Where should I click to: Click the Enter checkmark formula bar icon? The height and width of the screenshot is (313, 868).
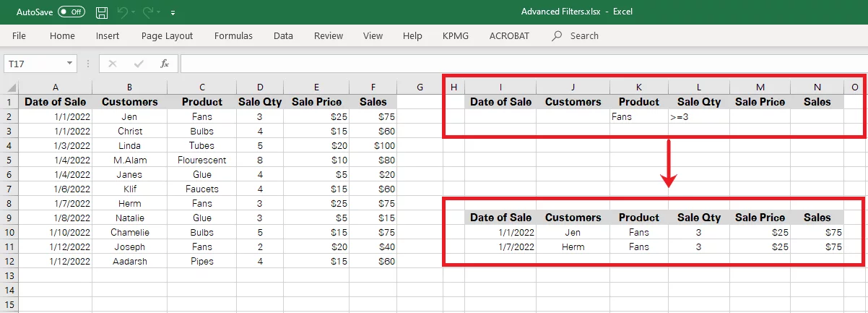pyautogui.click(x=139, y=64)
